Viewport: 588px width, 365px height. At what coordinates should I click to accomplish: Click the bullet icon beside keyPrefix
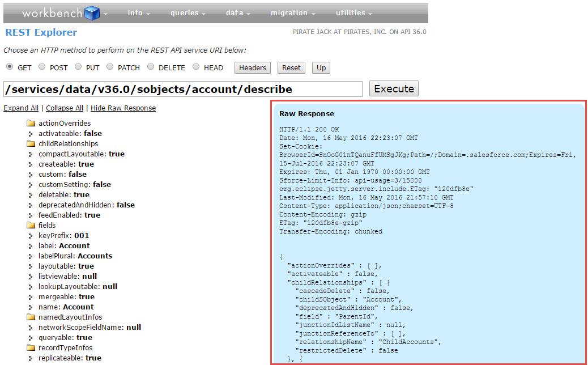tap(31, 236)
